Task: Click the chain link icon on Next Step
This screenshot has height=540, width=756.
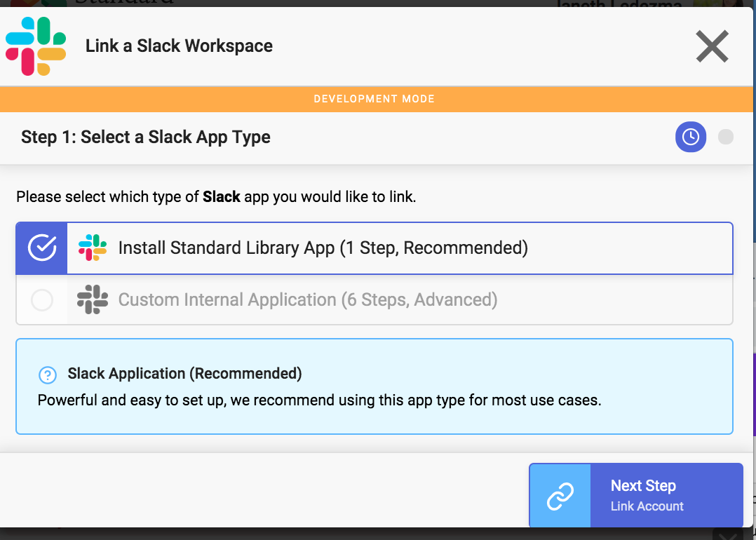Action: tap(560, 495)
